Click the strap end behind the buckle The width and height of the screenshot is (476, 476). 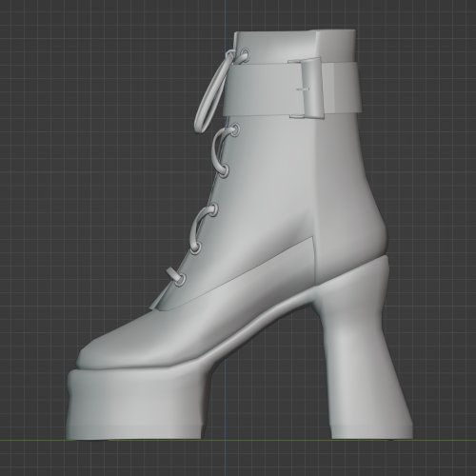pos(343,88)
